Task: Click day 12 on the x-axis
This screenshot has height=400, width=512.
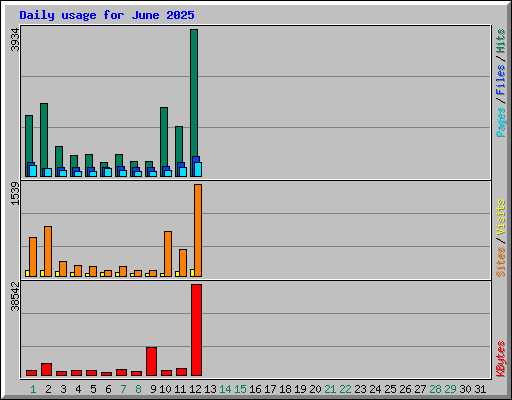Action: (x=195, y=389)
